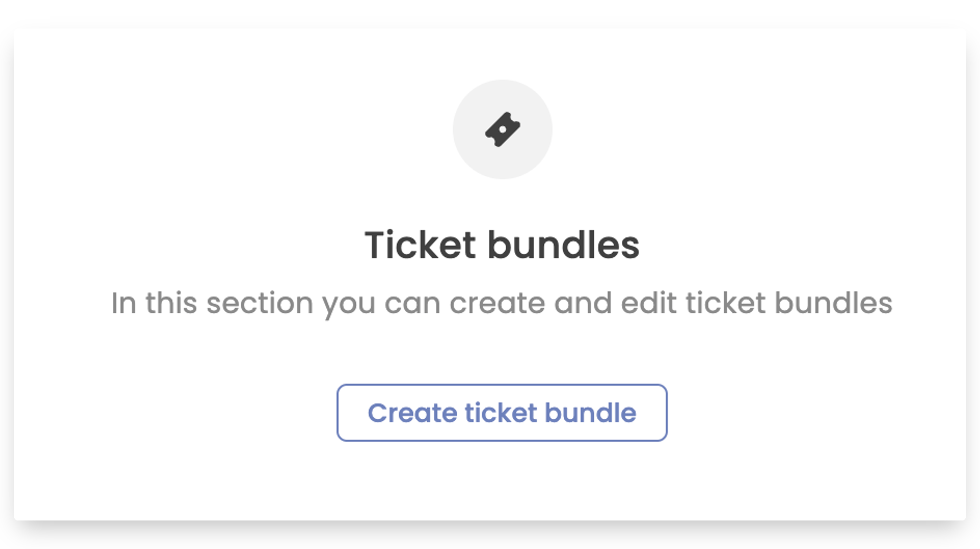This screenshot has height=549, width=980.
Task: Start a new bundle with Create ticket bundle
Action: tap(502, 413)
